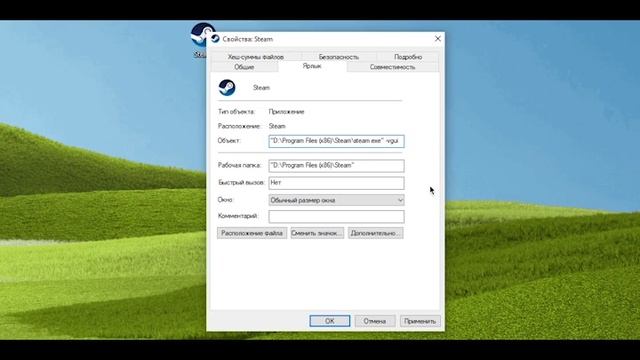The width and height of the screenshot is (640, 360).
Task: Select the Ярлык tab
Action: coord(312,66)
